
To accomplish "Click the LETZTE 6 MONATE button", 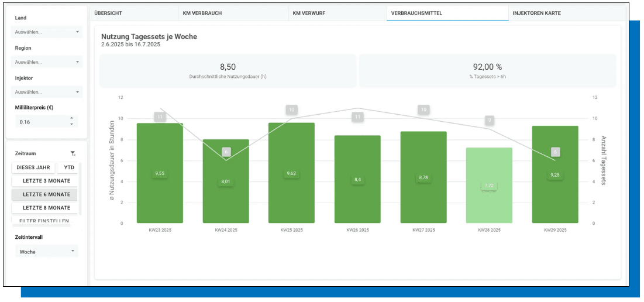I will click(x=46, y=194).
